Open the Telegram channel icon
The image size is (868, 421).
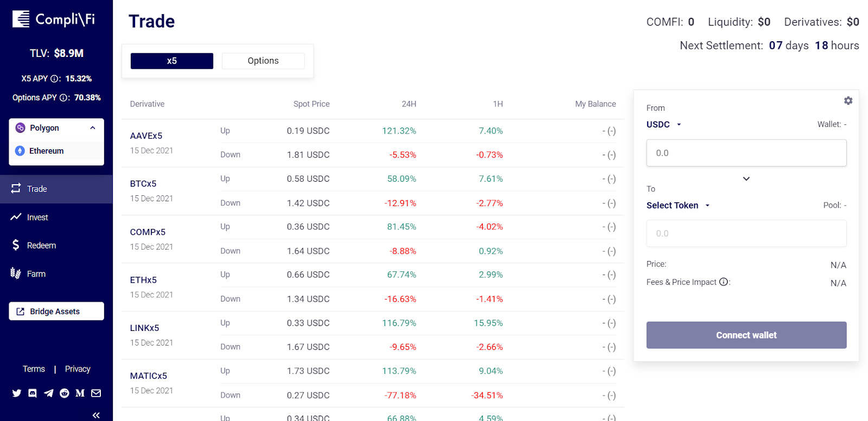coord(49,393)
